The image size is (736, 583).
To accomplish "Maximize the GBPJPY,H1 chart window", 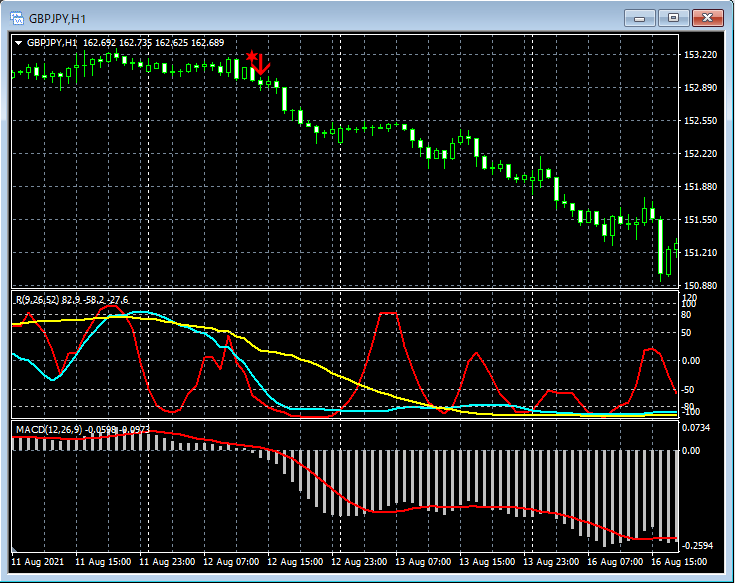I will point(674,18).
